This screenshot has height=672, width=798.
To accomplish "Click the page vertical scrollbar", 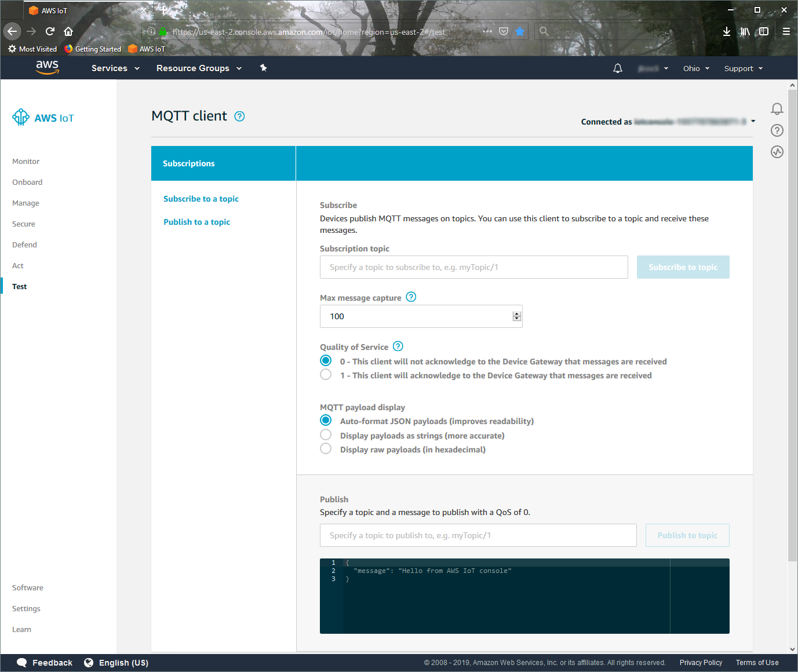I will pyautogui.click(x=793, y=325).
